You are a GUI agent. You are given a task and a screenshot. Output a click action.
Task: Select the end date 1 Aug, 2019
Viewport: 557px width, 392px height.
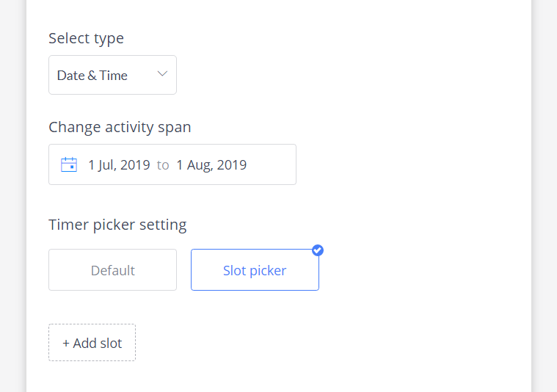[211, 165]
